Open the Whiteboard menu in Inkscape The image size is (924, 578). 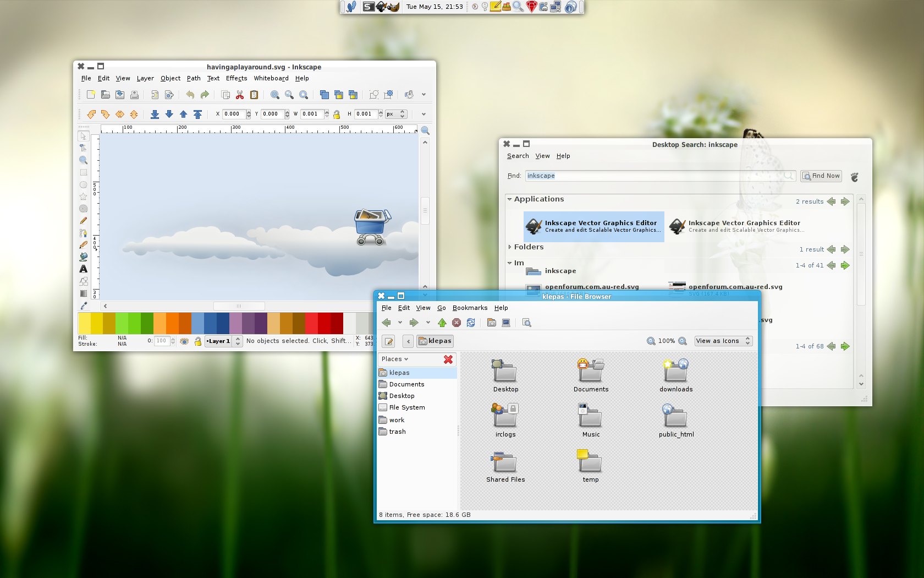pos(271,78)
